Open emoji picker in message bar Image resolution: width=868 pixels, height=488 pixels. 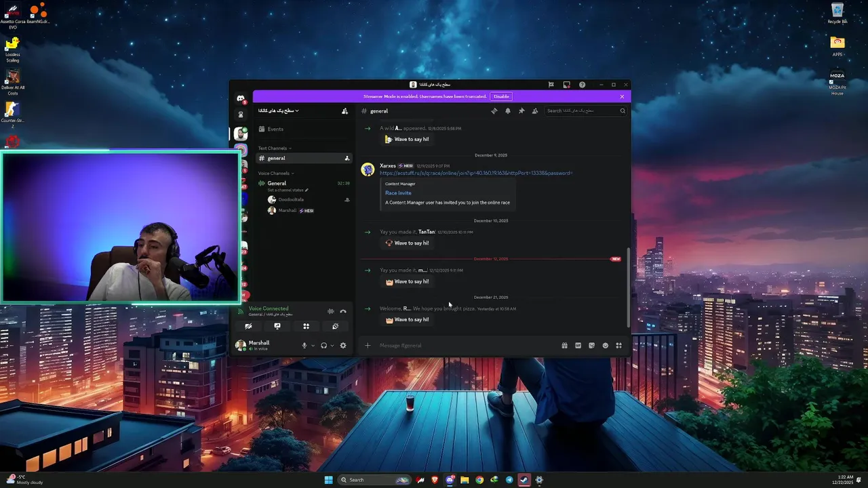tap(605, 346)
